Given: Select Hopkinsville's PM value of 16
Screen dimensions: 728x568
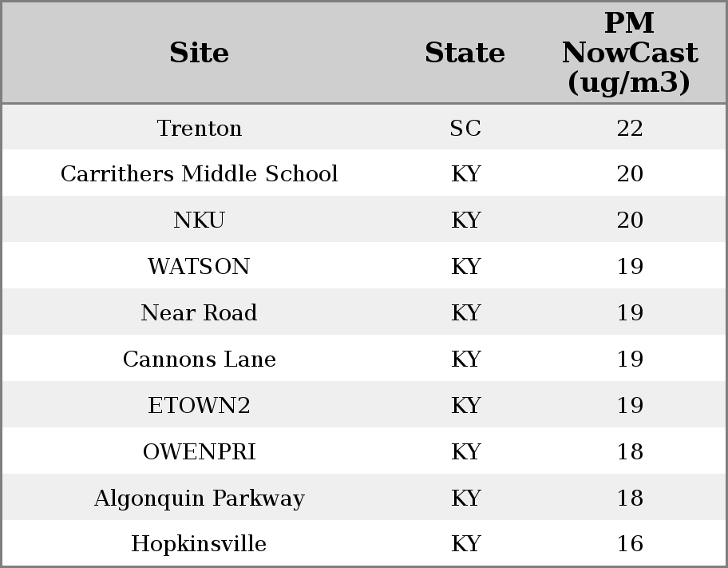Looking at the screenshot, I should 630,544.
